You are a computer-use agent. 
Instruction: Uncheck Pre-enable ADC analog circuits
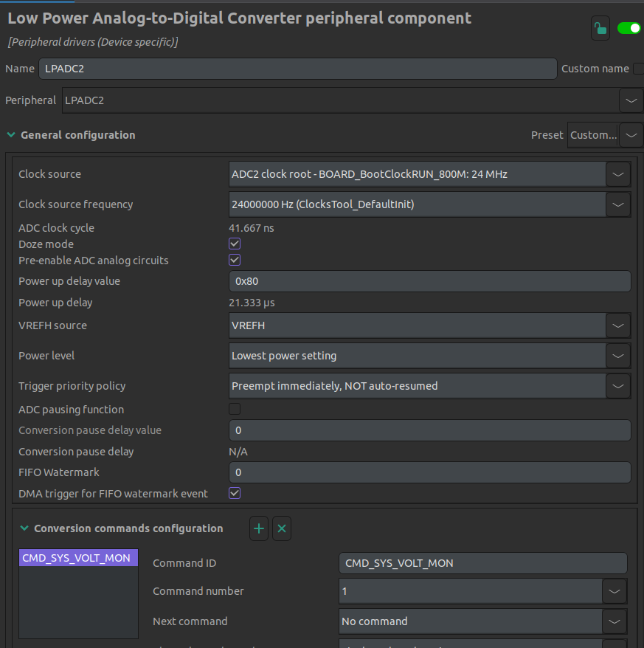(235, 261)
